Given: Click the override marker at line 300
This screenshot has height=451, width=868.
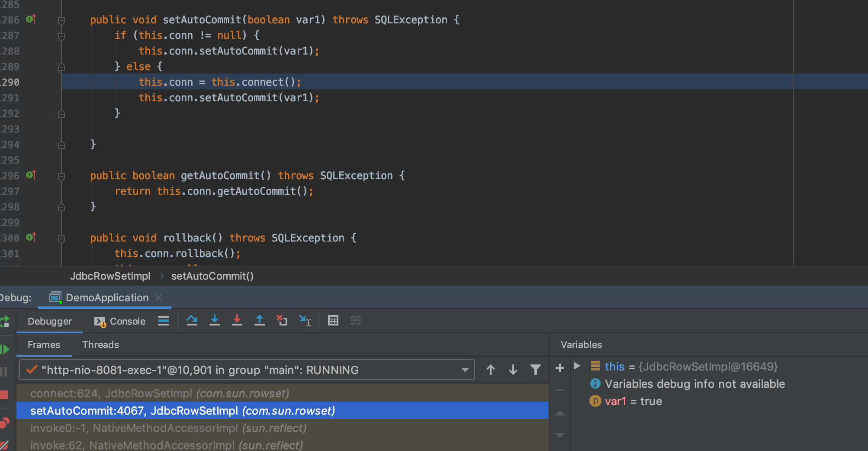Looking at the screenshot, I should pyautogui.click(x=31, y=237).
